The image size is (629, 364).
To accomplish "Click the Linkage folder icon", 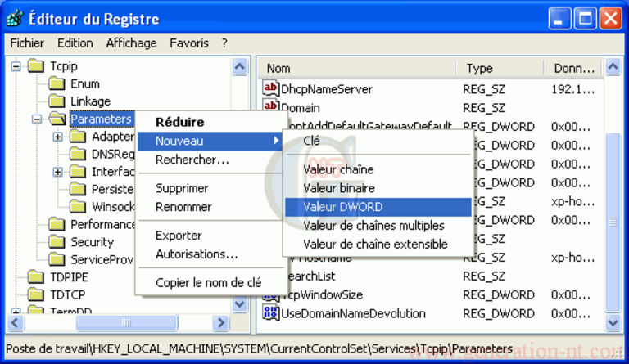I will pos(57,101).
